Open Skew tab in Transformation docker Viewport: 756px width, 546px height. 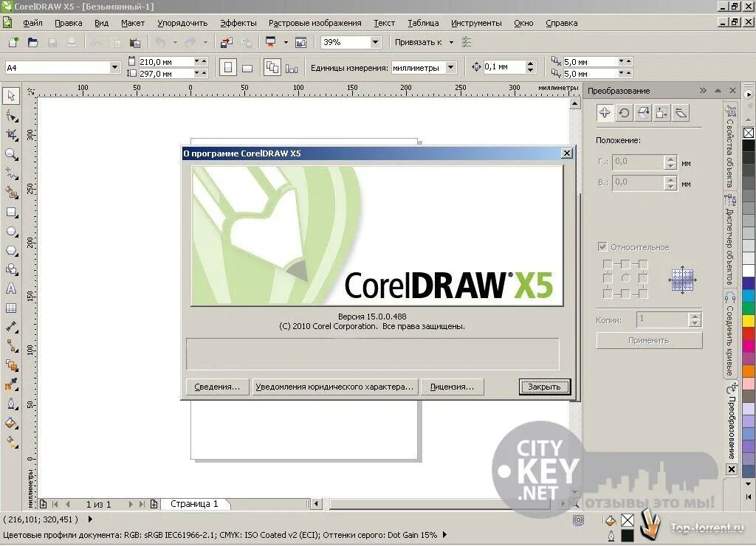[x=681, y=113]
